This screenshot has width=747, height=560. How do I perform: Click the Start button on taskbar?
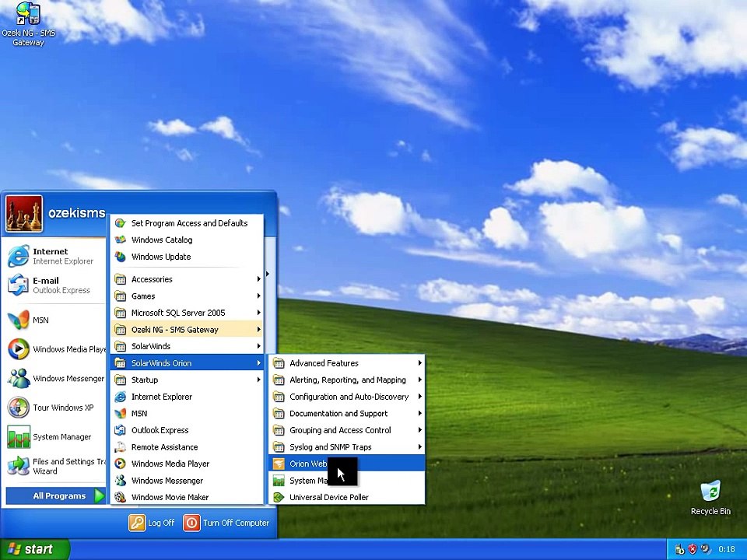coord(34,549)
